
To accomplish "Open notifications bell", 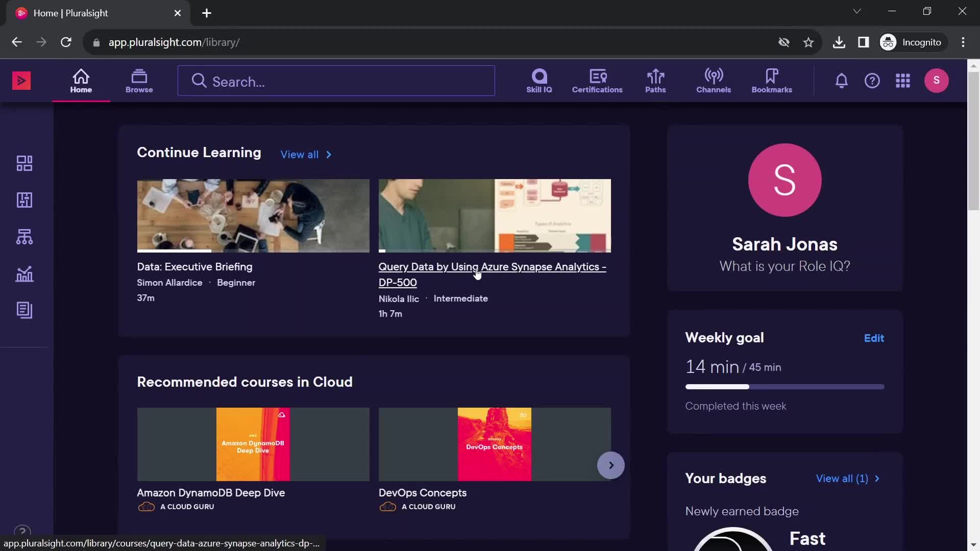I will point(842,81).
